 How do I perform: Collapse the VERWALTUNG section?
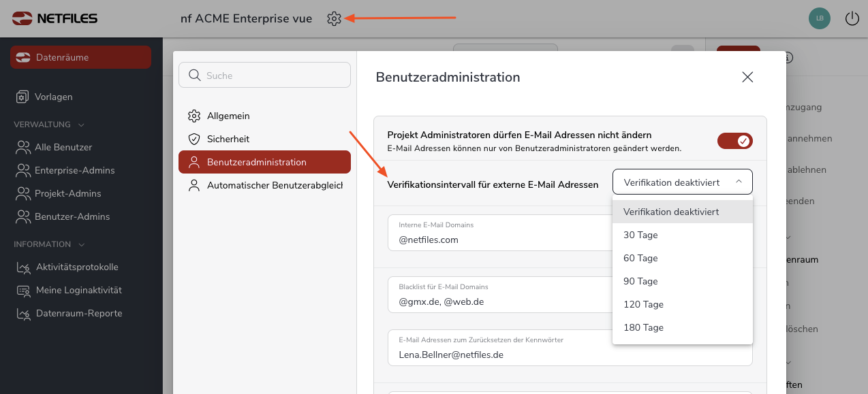coord(81,125)
